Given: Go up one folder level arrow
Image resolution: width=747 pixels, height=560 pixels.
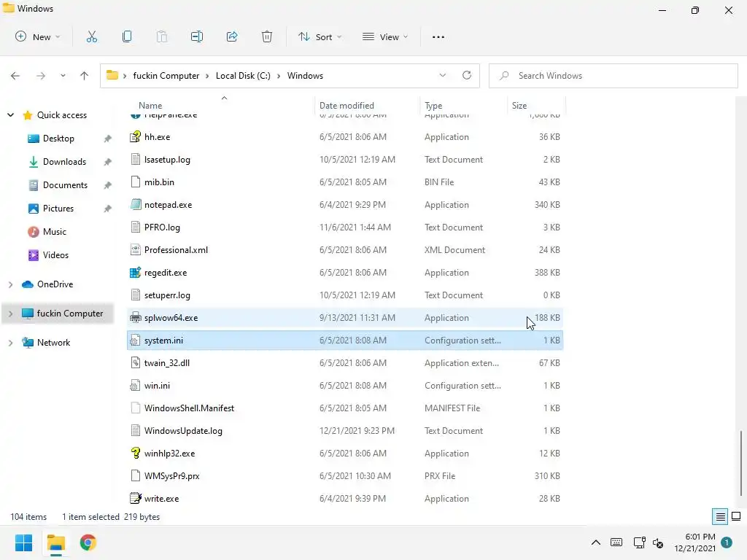Looking at the screenshot, I should pos(85,76).
